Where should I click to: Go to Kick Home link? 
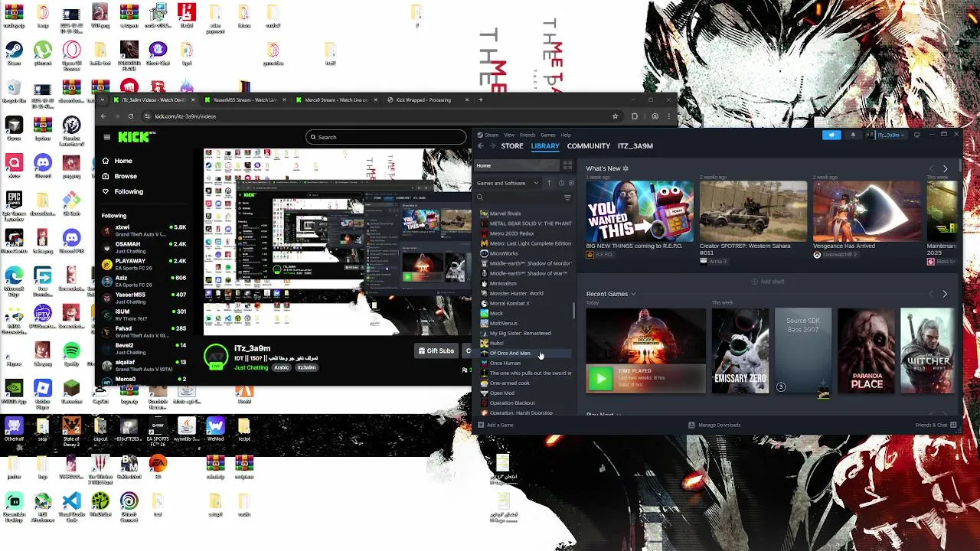click(123, 161)
